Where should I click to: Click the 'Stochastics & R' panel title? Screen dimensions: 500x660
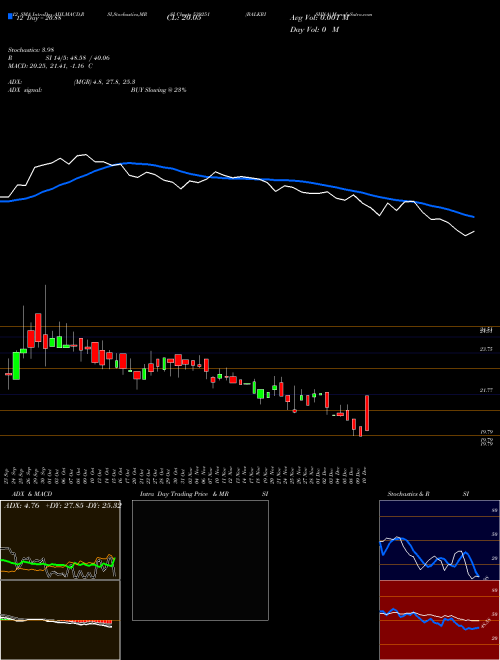pyautogui.click(x=408, y=494)
